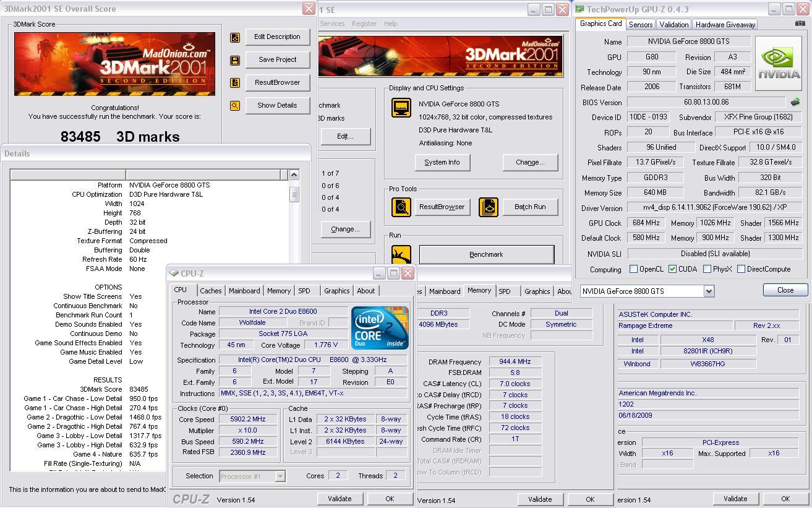Click the Intel Core 2 Duo logo in CPU-Z
812x508 pixels.
point(380,328)
